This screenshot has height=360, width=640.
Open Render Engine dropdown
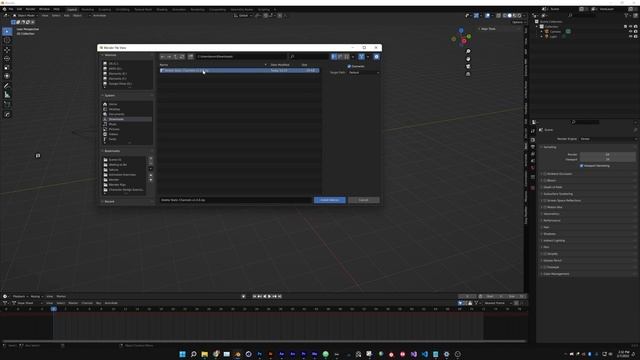pyautogui.click(x=608, y=139)
